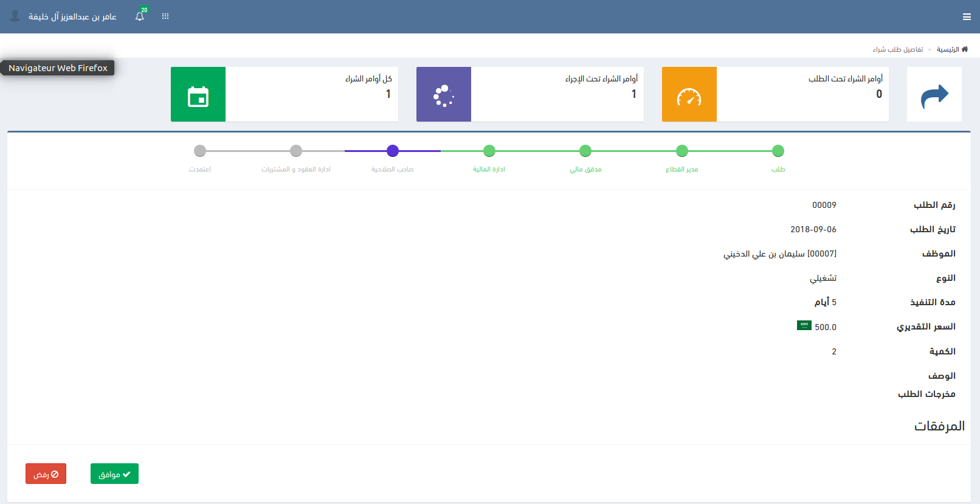Image resolution: width=980 pixels, height=504 pixels.
Task: Select the ادارة العقود و المشتريات step marker
Action: pyautogui.click(x=296, y=151)
